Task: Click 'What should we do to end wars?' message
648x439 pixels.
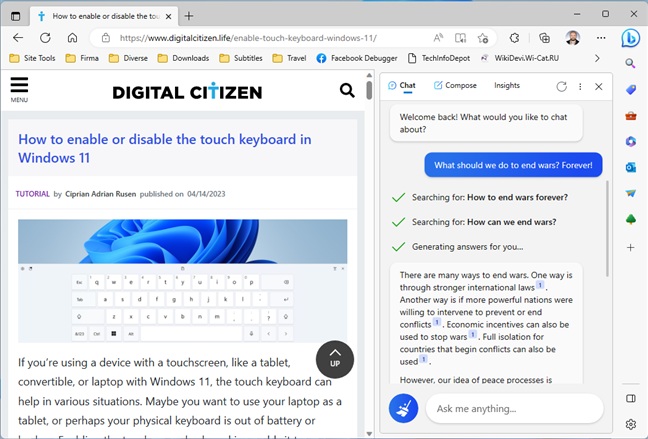Action: (513, 165)
